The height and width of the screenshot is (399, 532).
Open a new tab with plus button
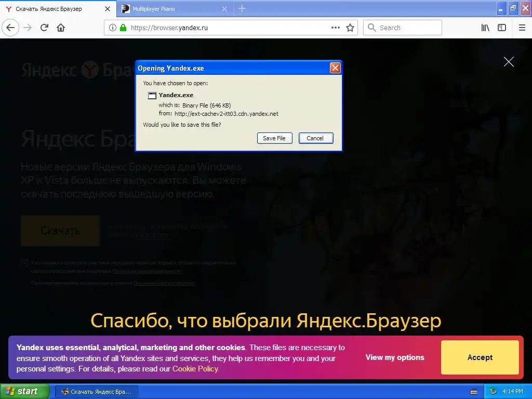pos(242,8)
